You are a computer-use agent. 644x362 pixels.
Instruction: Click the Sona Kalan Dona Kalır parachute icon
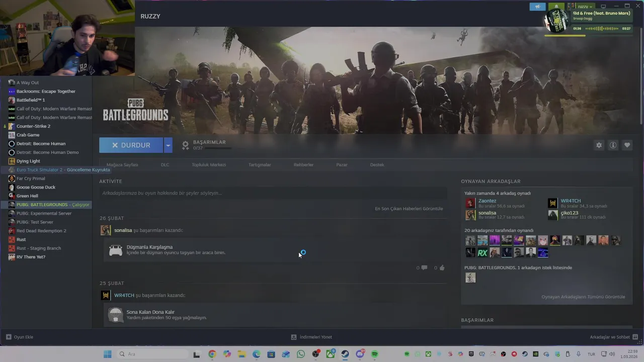click(116, 315)
